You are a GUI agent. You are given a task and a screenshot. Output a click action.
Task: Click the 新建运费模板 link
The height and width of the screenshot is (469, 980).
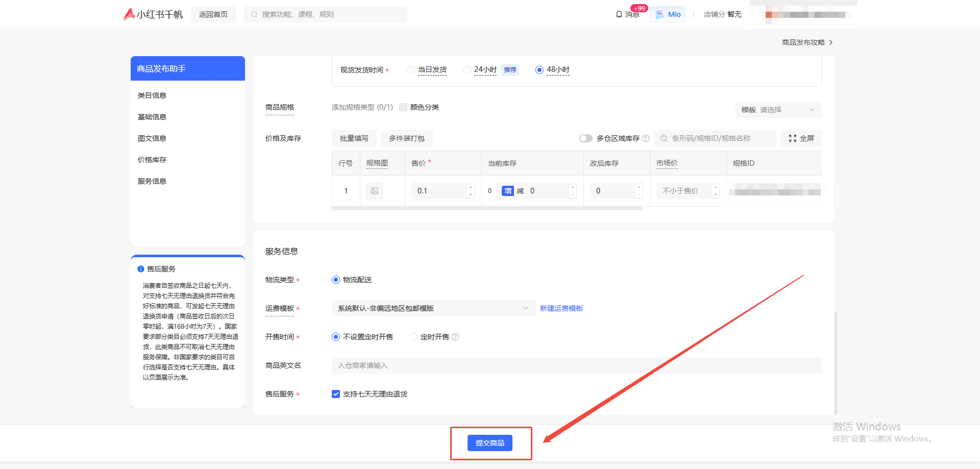pyautogui.click(x=561, y=308)
